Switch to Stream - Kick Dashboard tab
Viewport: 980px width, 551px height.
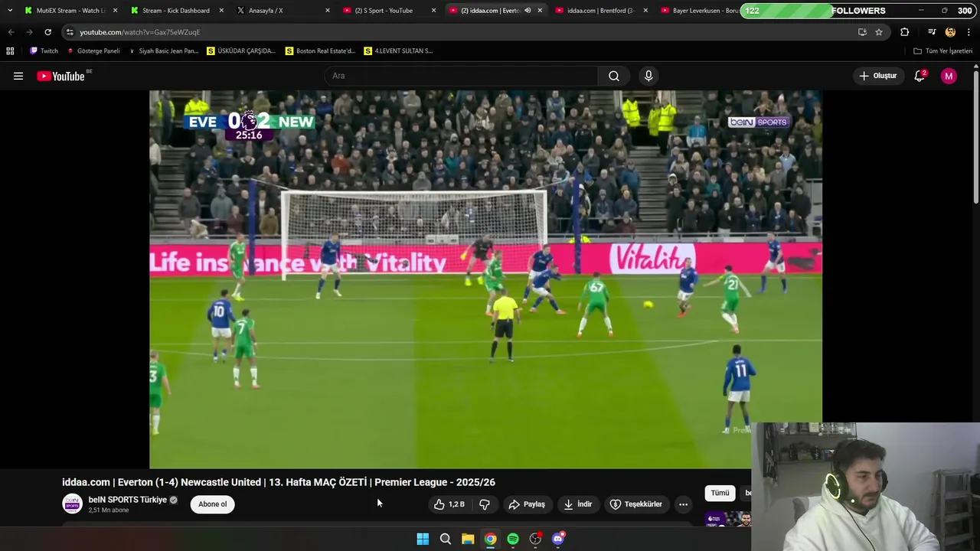pyautogui.click(x=175, y=11)
